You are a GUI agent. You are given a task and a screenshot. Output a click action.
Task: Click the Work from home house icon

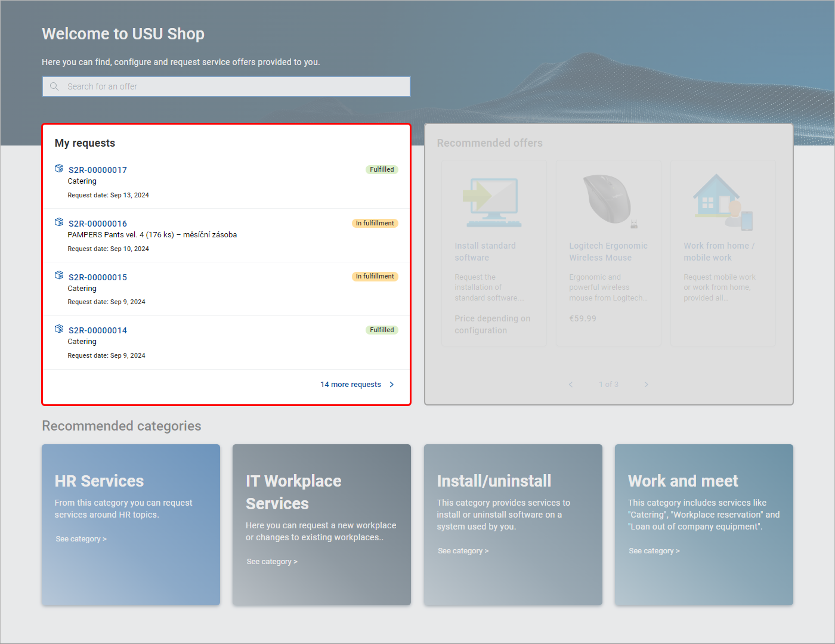[722, 202]
